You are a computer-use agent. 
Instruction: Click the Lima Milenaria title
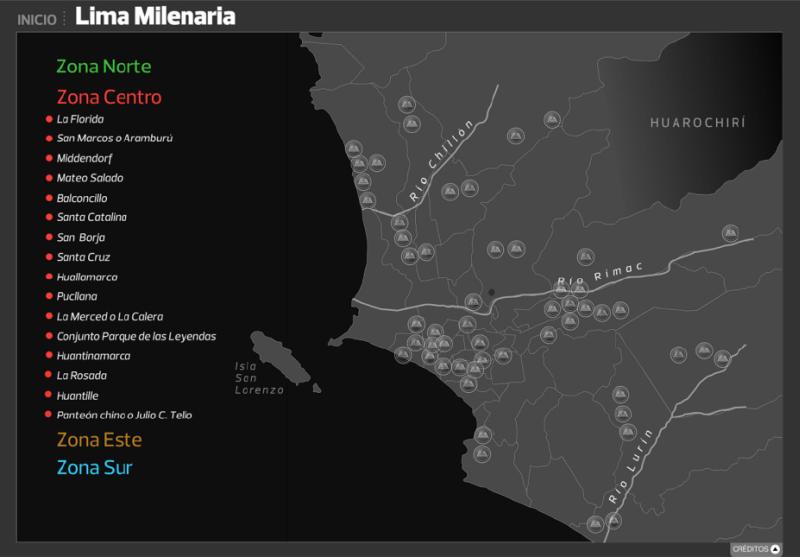coord(155,16)
